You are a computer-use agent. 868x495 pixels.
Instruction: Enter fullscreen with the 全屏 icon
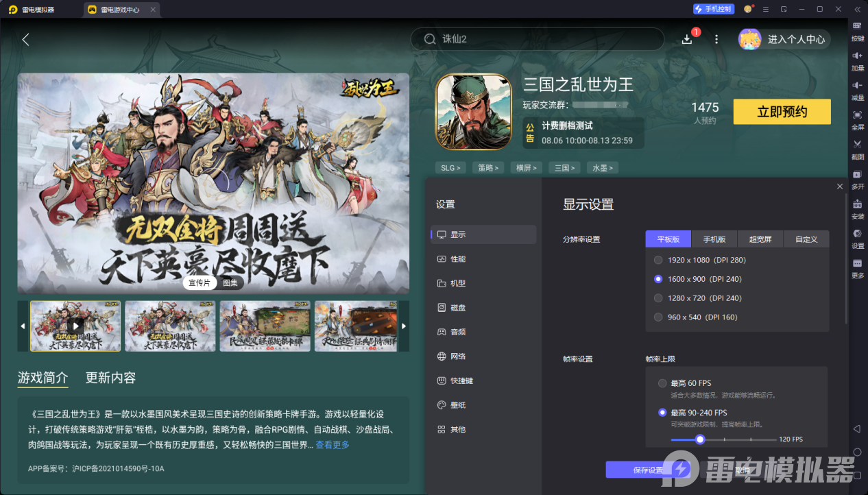click(857, 119)
